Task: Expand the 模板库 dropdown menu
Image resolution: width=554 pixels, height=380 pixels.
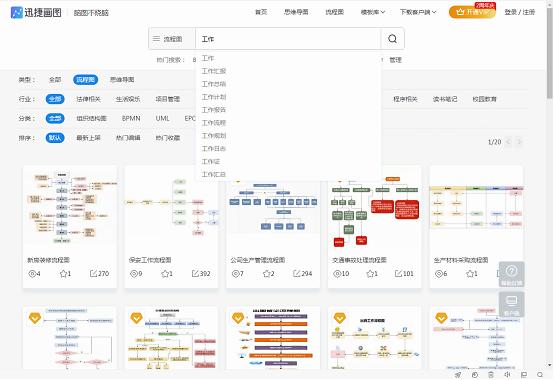Action: click(x=372, y=12)
